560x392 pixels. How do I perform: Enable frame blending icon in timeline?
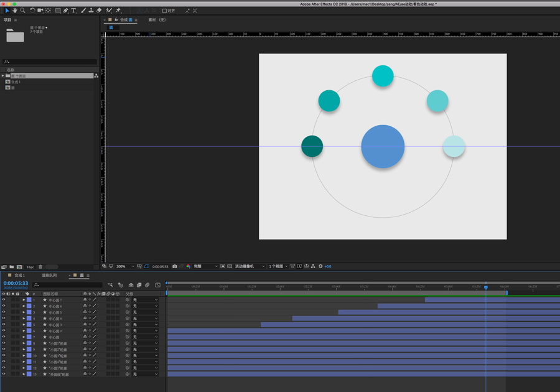tap(139, 285)
